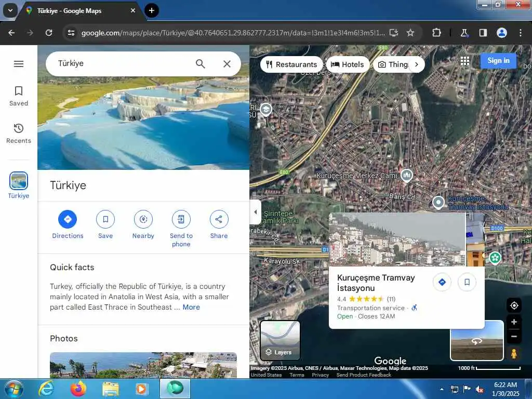The width and height of the screenshot is (532, 399).
Task: Close the Türkiye - Google Maps tab
Action: [x=133, y=10]
